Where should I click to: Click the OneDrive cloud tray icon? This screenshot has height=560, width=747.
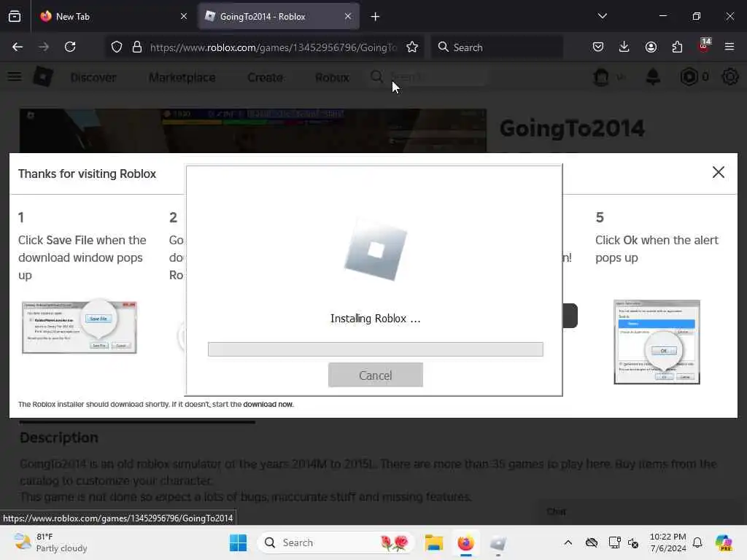pyautogui.click(x=591, y=542)
